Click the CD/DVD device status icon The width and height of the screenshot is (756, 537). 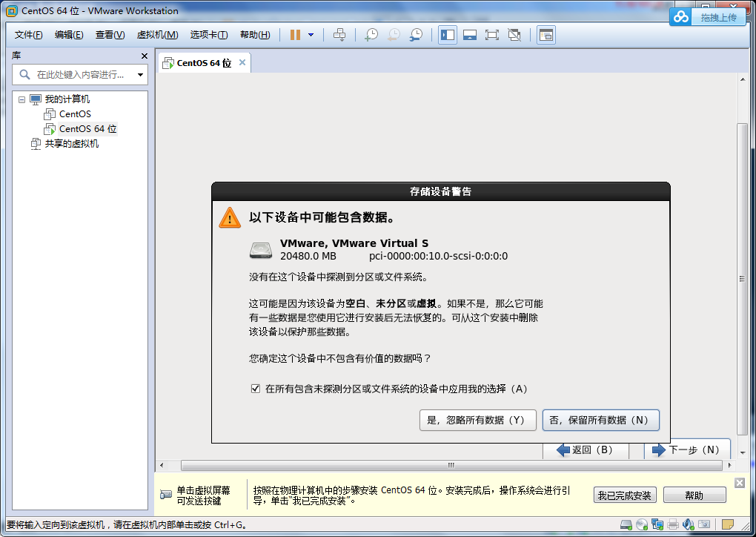[x=642, y=524]
